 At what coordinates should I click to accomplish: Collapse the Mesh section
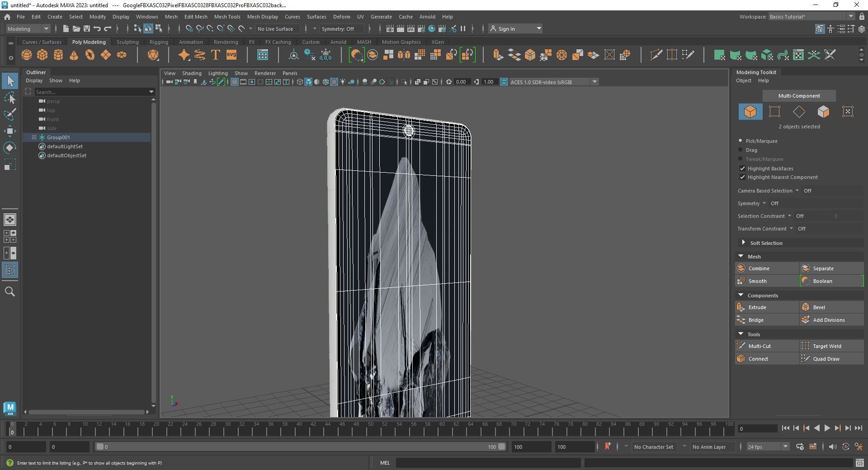(741, 256)
